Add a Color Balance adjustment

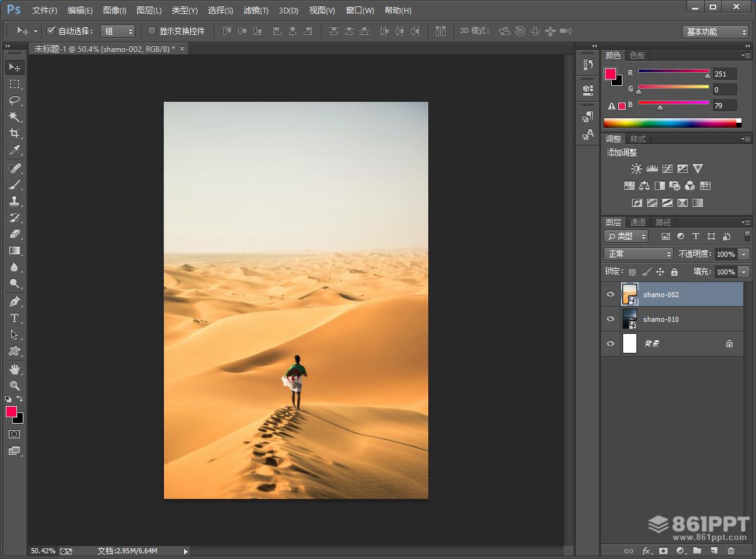(644, 185)
